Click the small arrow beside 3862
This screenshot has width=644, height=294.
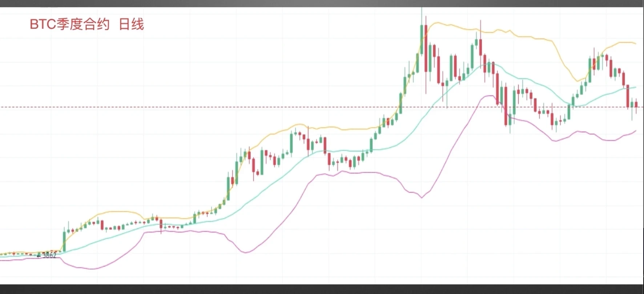point(39,255)
